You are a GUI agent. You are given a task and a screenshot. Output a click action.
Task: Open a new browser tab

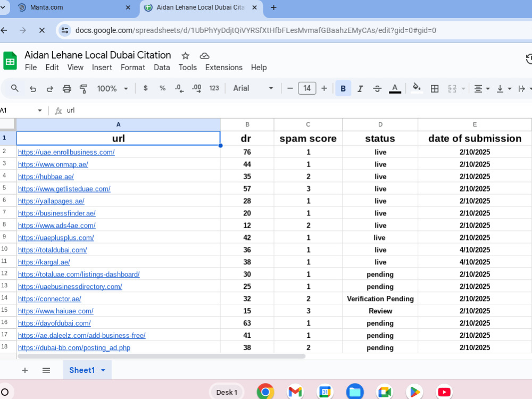click(x=273, y=7)
